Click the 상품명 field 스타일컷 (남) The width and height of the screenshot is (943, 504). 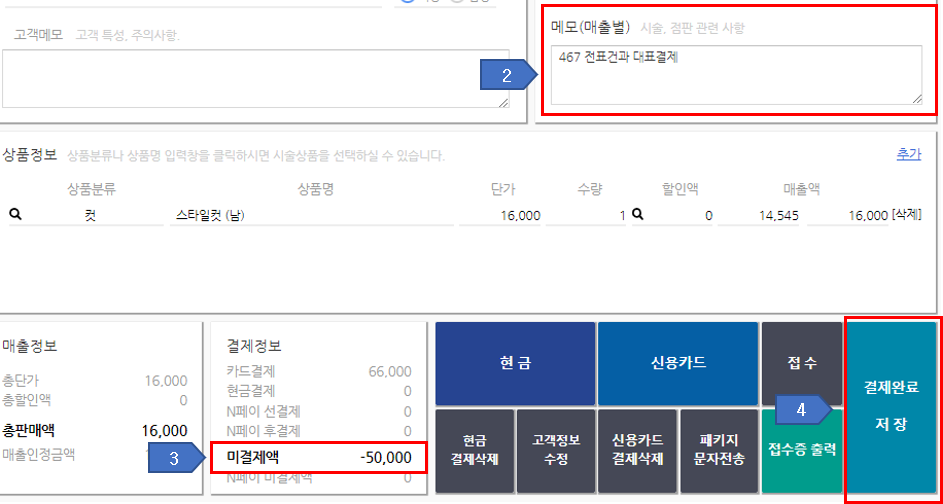312,215
